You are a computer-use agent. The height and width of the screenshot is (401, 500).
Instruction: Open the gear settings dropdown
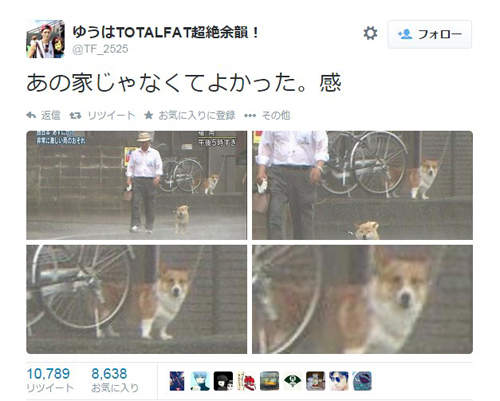[370, 33]
